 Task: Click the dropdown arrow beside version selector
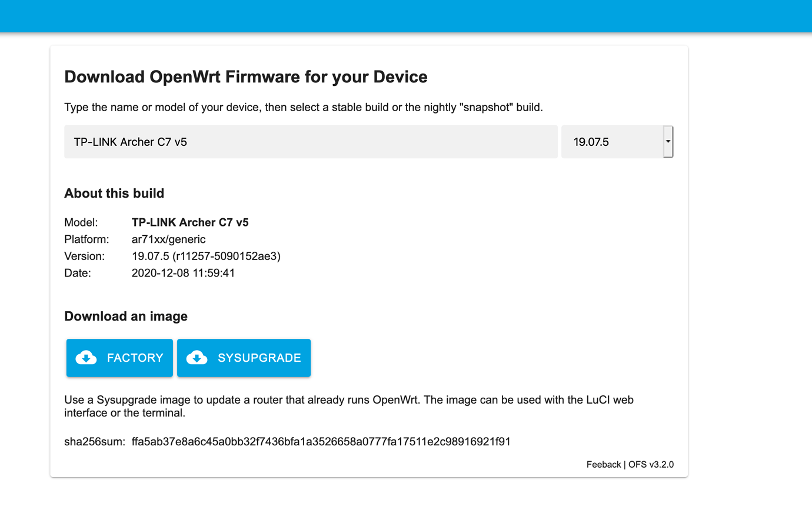pyautogui.click(x=668, y=141)
